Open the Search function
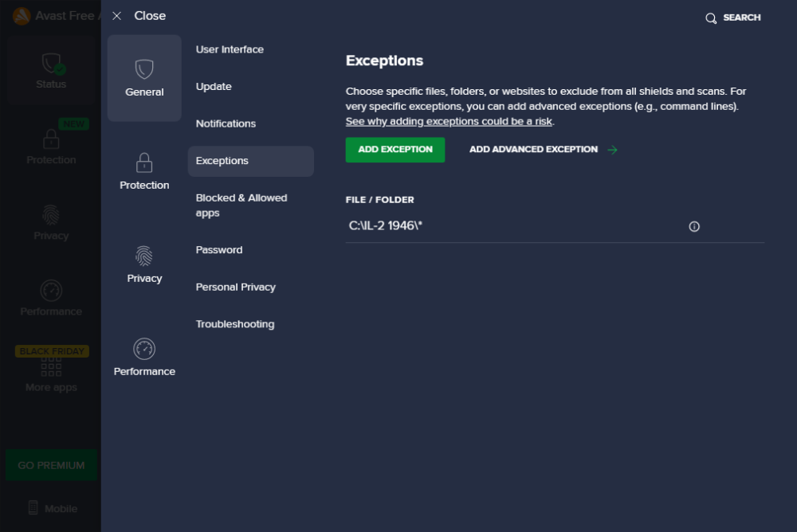797x532 pixels. pyautogui.click(x=732, y=18)
